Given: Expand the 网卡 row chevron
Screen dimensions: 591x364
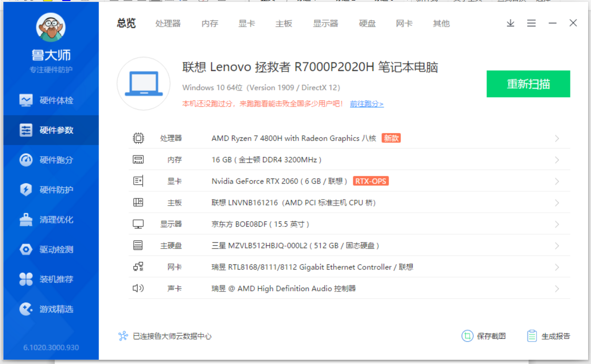Looking at the screenshot, I should (x=557, y=267).
